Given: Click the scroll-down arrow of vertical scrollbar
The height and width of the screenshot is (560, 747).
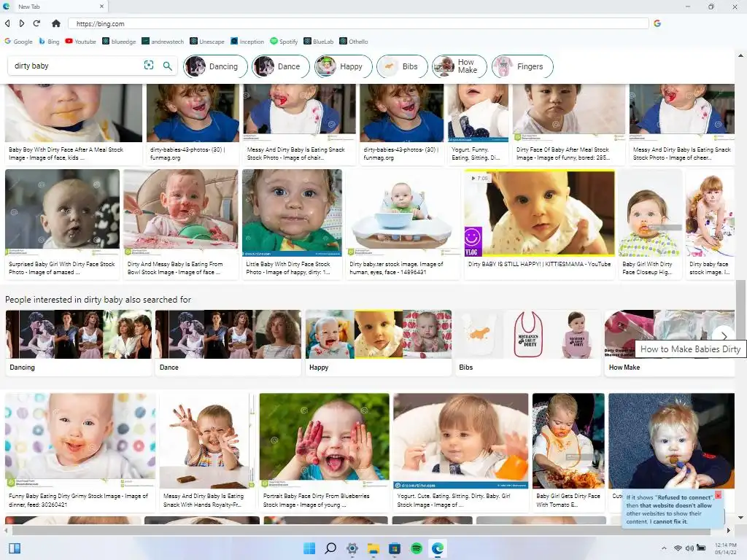Looking at the screenshot, I should click(x=741, y=518).
